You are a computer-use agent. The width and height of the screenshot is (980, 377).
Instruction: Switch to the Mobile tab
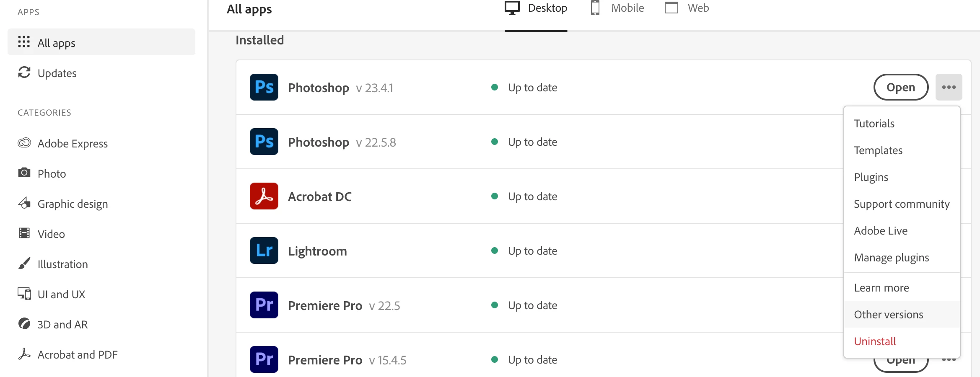(617, 8)
